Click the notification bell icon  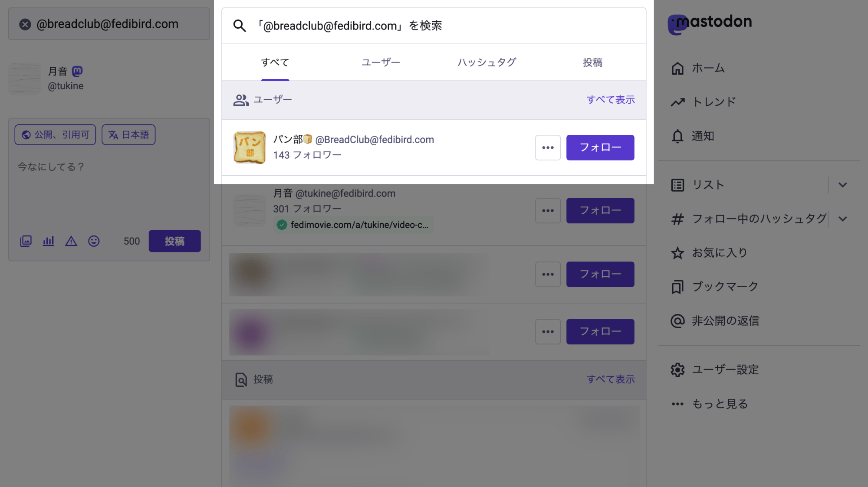[x=677, y=136]
